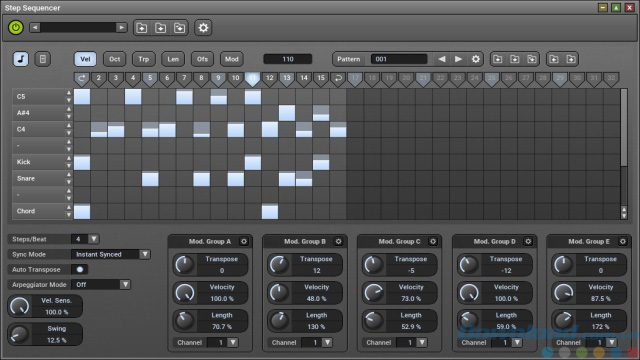Select previous preset with left arrow
The image size is (640, 360).
pos(35,27)
